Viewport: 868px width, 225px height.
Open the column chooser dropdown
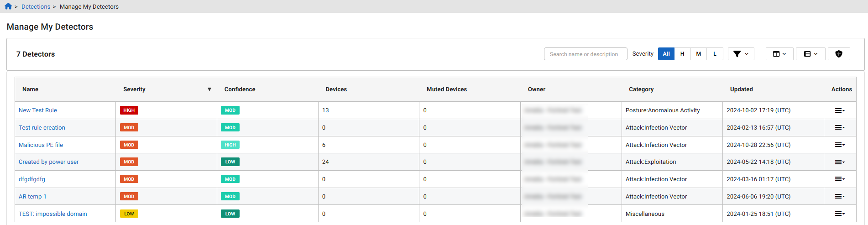click(x=779, y=54)
